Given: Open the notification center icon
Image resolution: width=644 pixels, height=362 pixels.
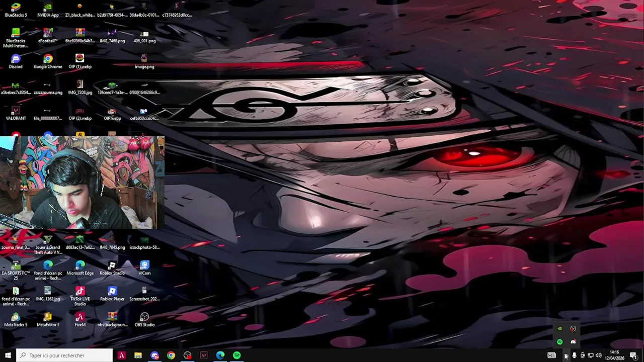Looking at the screenshot, I should (633, 355).
